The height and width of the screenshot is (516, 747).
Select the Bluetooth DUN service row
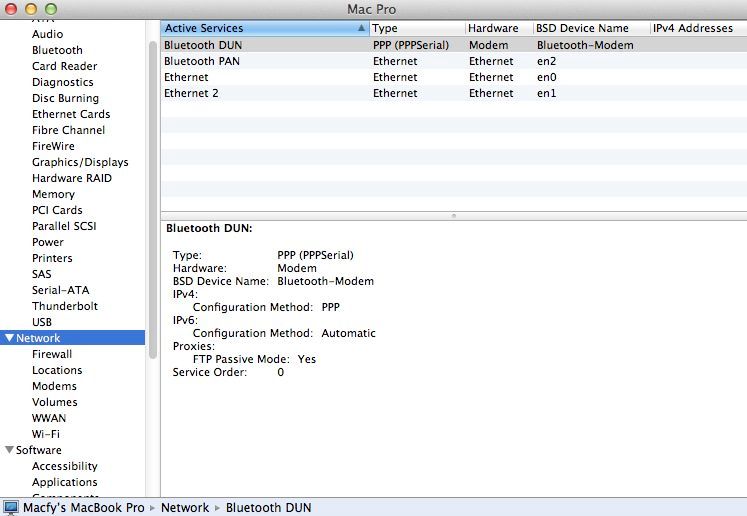[x=454, y=45]
